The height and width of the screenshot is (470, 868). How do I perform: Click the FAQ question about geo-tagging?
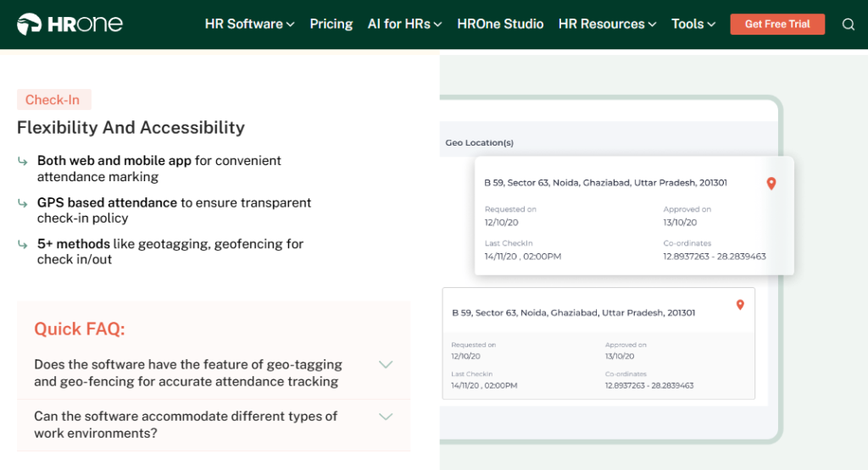click(188, 373)
